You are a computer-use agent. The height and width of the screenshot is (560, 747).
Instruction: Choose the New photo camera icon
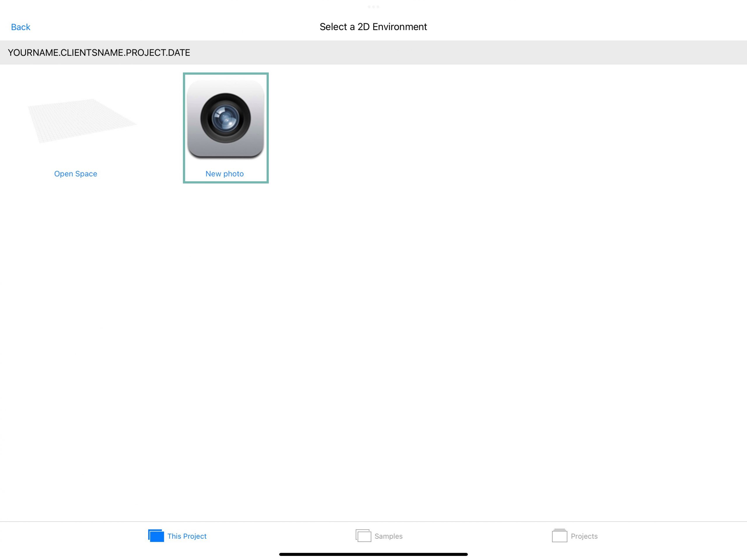tap(226, 119)
